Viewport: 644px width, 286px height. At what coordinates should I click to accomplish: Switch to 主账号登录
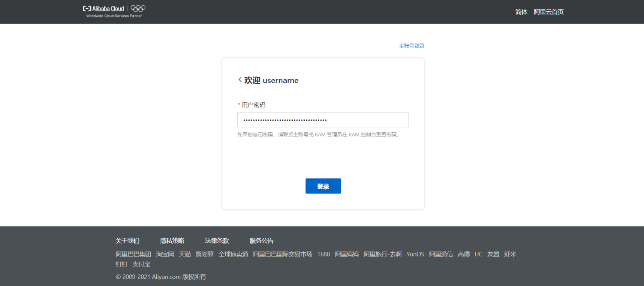point(412,46)
